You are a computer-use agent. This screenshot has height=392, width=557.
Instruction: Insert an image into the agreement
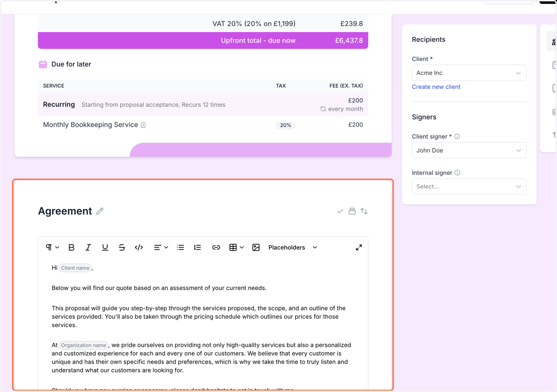click(256, 247)
